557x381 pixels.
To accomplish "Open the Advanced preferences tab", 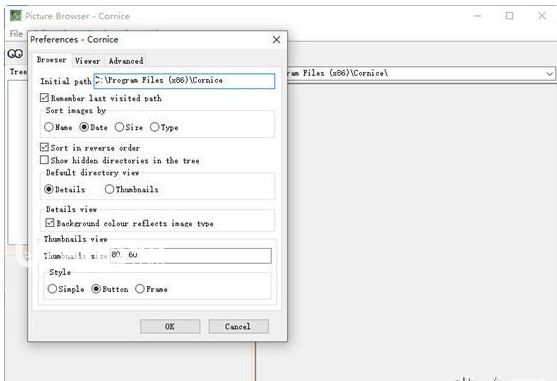I will point(126,61).
